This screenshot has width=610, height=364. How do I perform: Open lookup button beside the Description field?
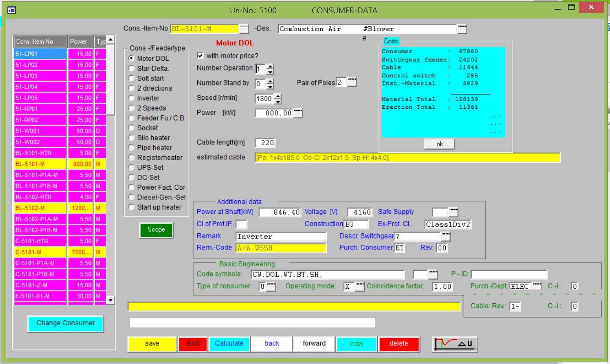(462, 29)
